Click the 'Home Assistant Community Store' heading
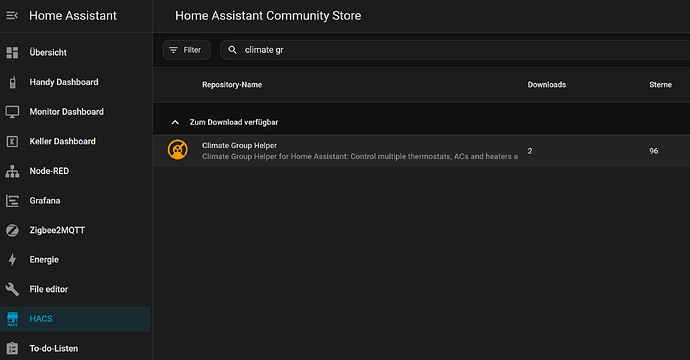The image size is (690, 360). click(x=268, y=16)
